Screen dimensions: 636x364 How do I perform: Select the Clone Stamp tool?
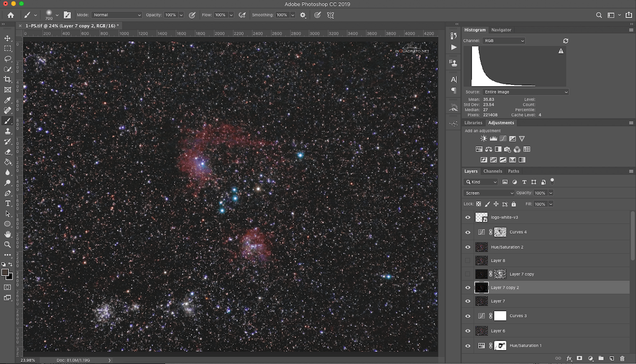click(x=7, y=131)
